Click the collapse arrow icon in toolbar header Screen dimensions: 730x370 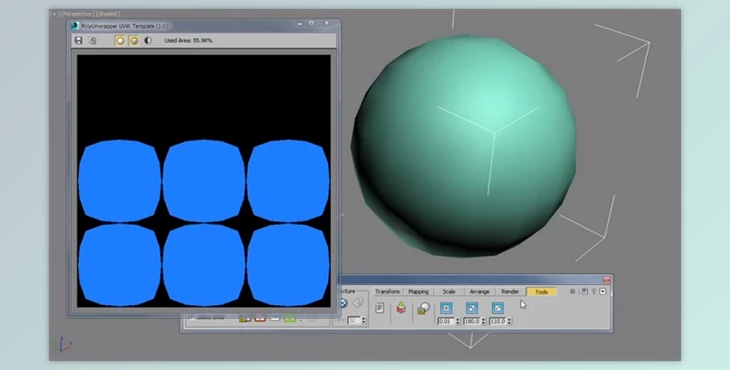click(x=603, y=291)
